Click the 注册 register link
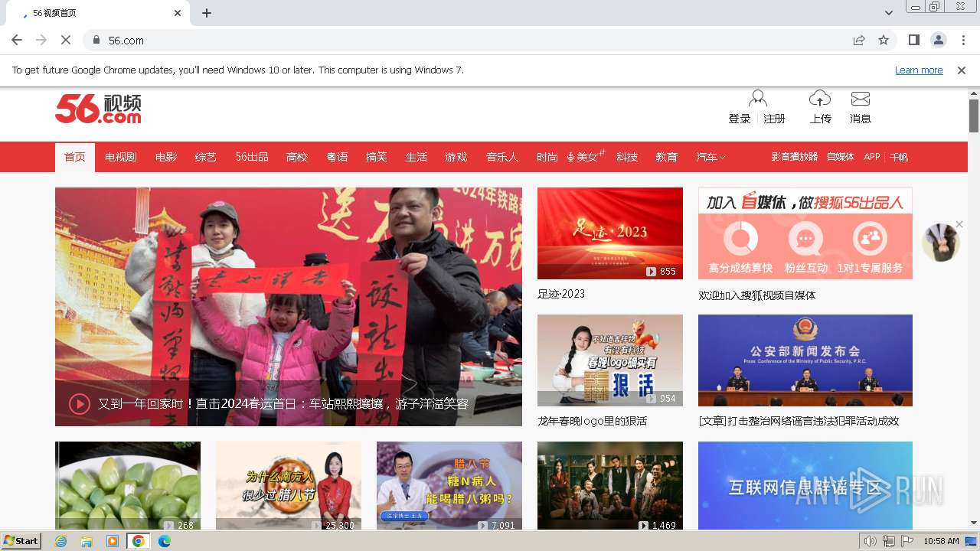The width and height of the screenshot is (980, 551). point(775,119)
